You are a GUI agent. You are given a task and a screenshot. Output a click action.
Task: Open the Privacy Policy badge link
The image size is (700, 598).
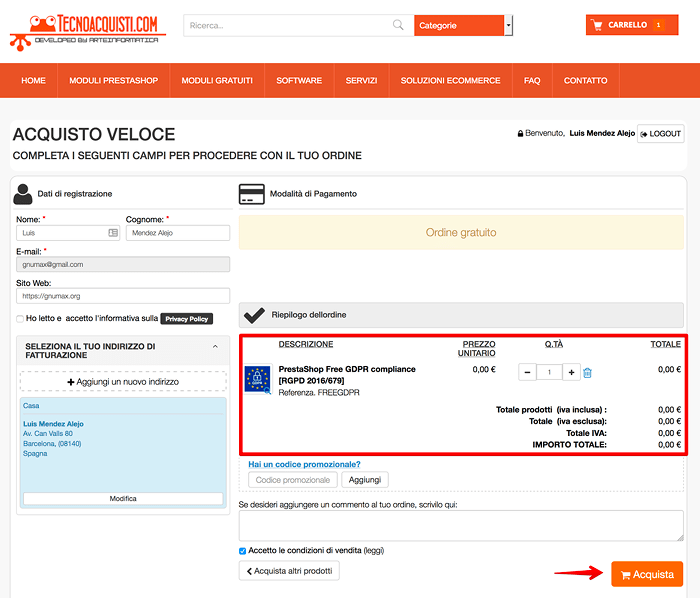click(x=187, y=319)
